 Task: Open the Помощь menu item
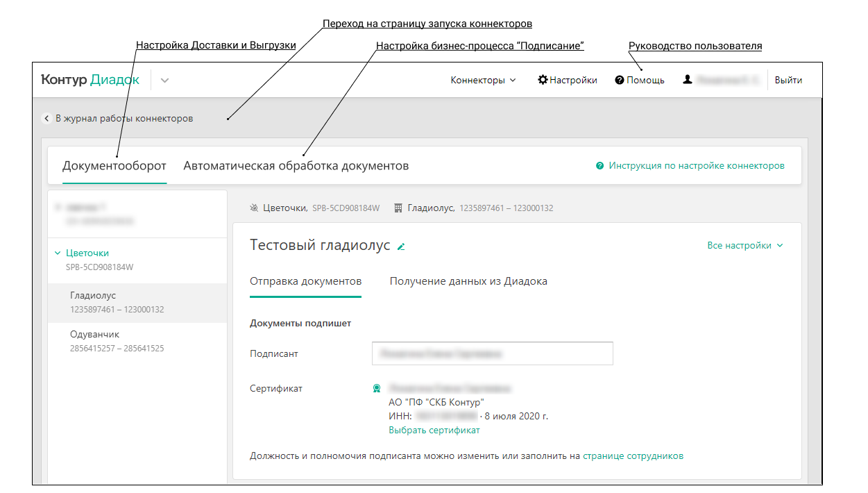pyautogui.click(x=645, y=80)
